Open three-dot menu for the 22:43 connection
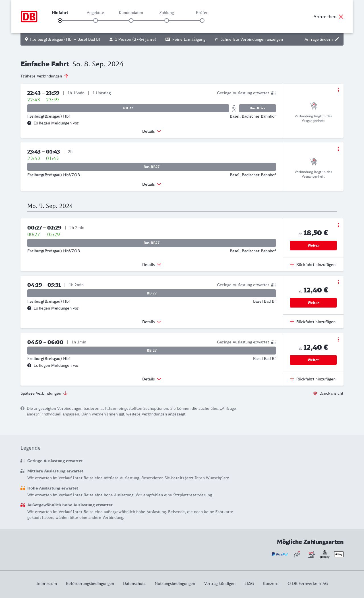Image resolution: width=364 pixels, height=598 pixels. [338, 90]
